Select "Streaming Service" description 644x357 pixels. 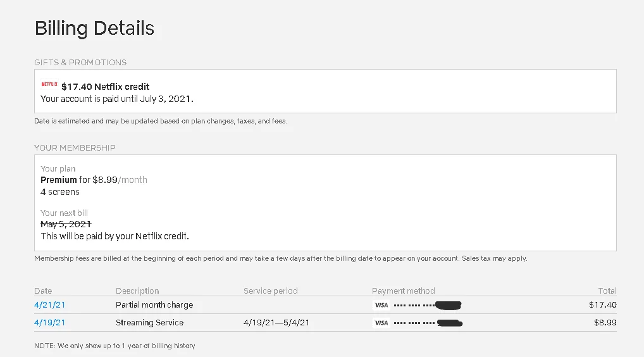coord(149,322)
